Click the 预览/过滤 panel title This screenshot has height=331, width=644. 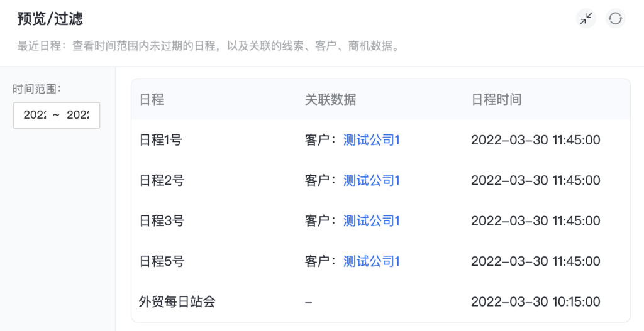click(50, 19)
